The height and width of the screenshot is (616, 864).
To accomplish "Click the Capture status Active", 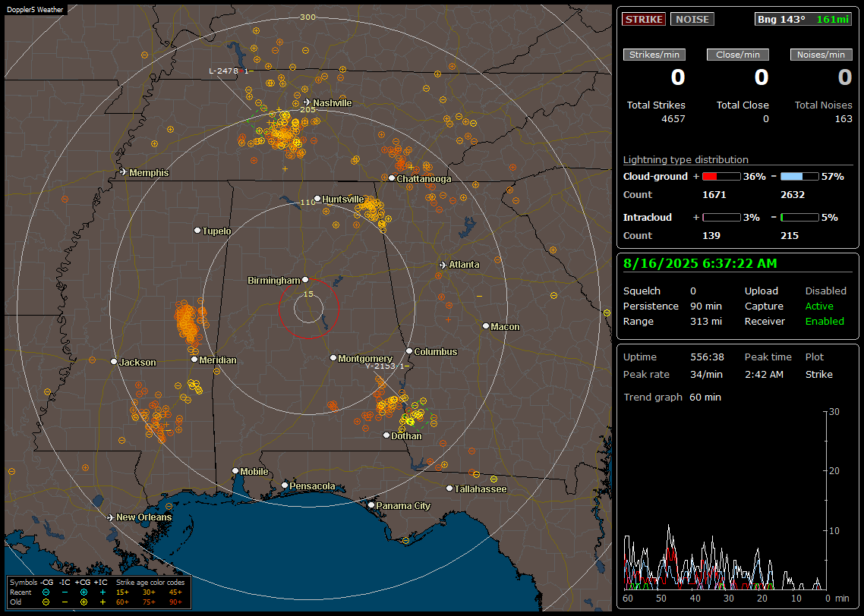I will pyautogui.click(x=819, y=306).
